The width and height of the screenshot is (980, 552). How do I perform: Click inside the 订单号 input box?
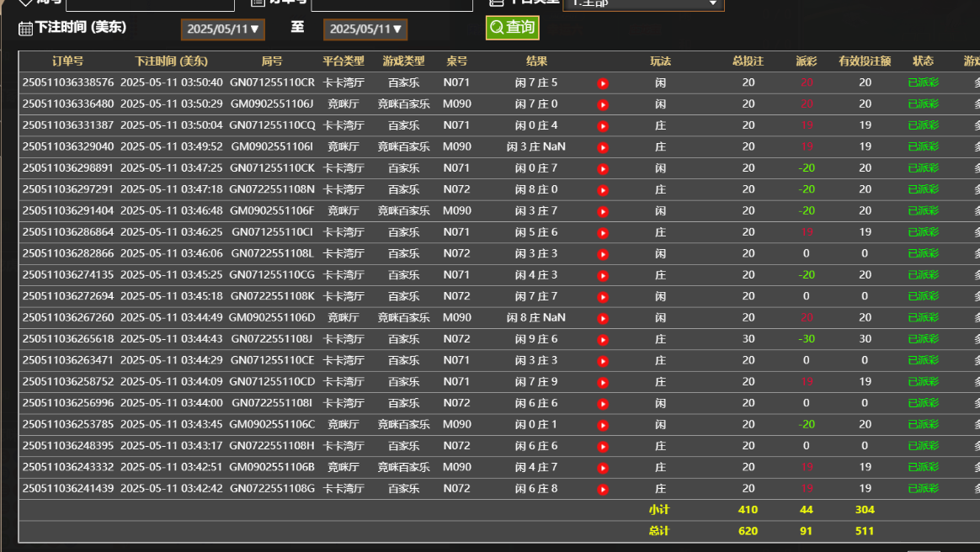(x=391, y=3)
